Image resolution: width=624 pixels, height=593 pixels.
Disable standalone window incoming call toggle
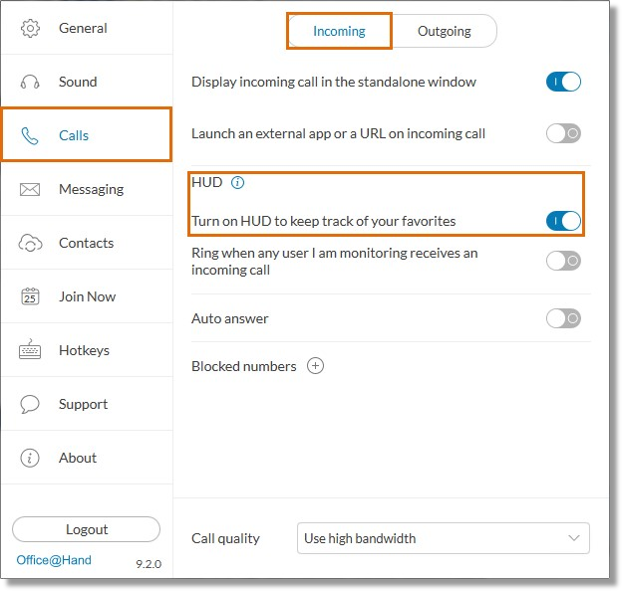[564, 82]
